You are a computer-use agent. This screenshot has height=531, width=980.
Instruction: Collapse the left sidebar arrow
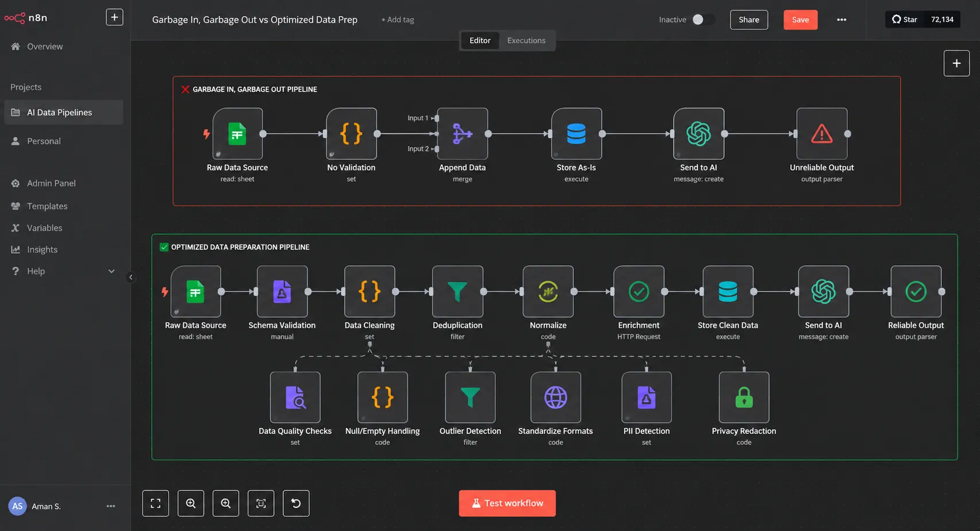click(x=130, y=277)
